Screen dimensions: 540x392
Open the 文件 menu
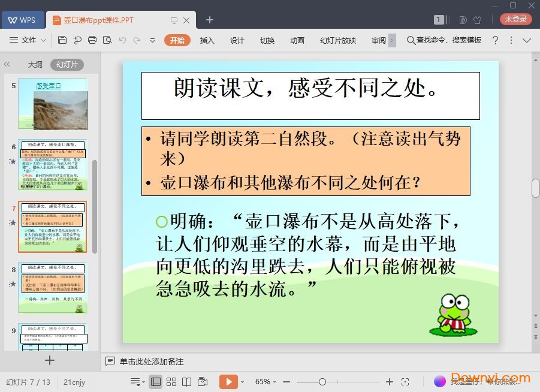tap(29, 40)
